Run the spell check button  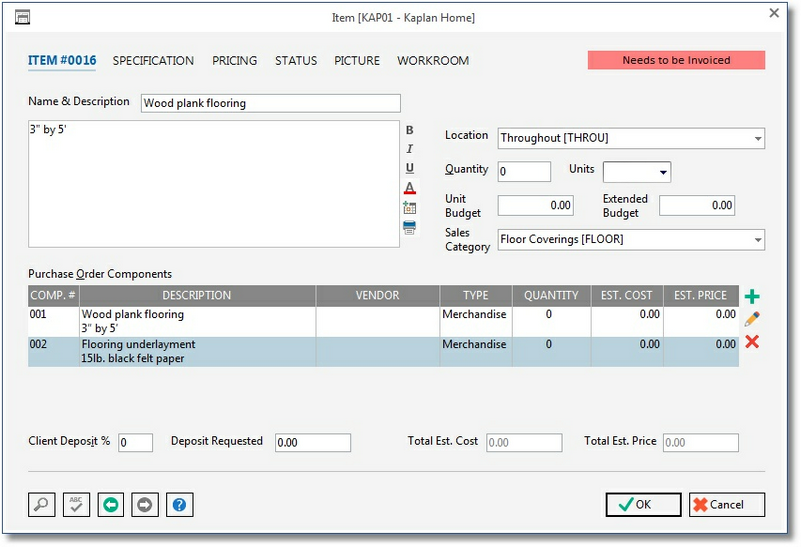click(76, 505)
